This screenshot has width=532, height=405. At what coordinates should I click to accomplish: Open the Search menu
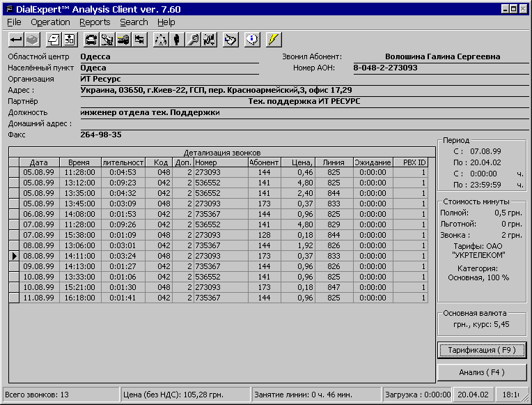[x=134, y=22]
